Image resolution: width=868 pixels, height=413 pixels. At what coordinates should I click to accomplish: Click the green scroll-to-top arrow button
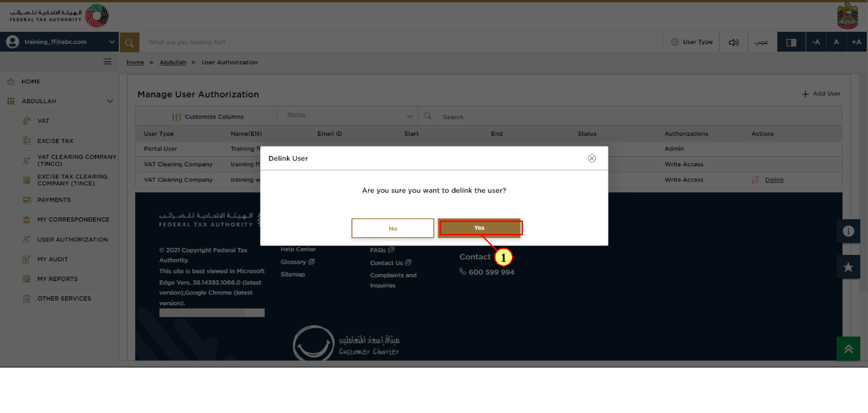tap(848, 349)
